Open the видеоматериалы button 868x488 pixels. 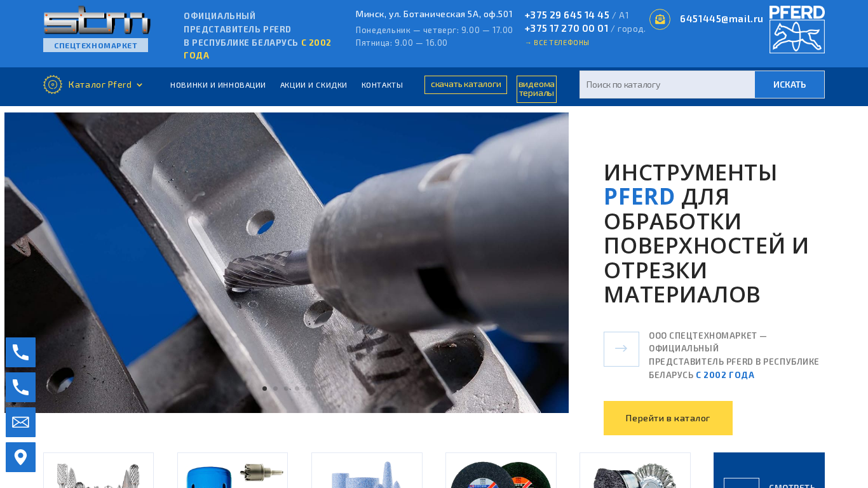point(536,89)
